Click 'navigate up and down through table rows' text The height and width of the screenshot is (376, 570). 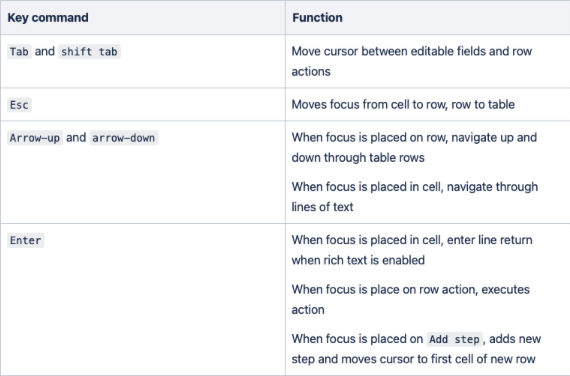[x=414, y=148]
